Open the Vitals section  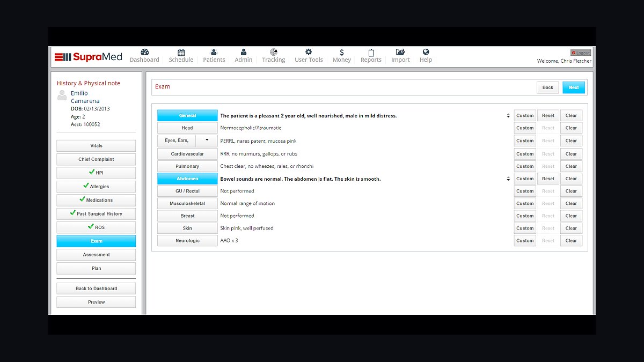[x=96, y=146]
